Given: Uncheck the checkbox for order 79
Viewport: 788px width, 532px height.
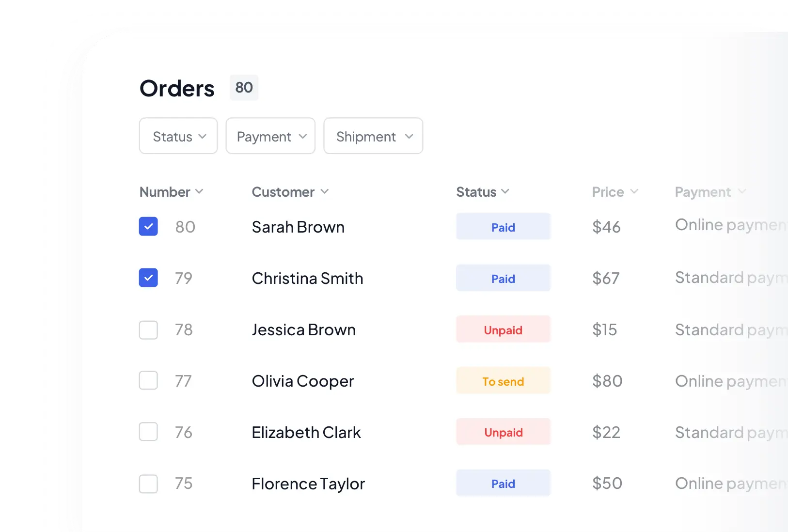Looking at the screenshot, I should [x=148, y=278].
